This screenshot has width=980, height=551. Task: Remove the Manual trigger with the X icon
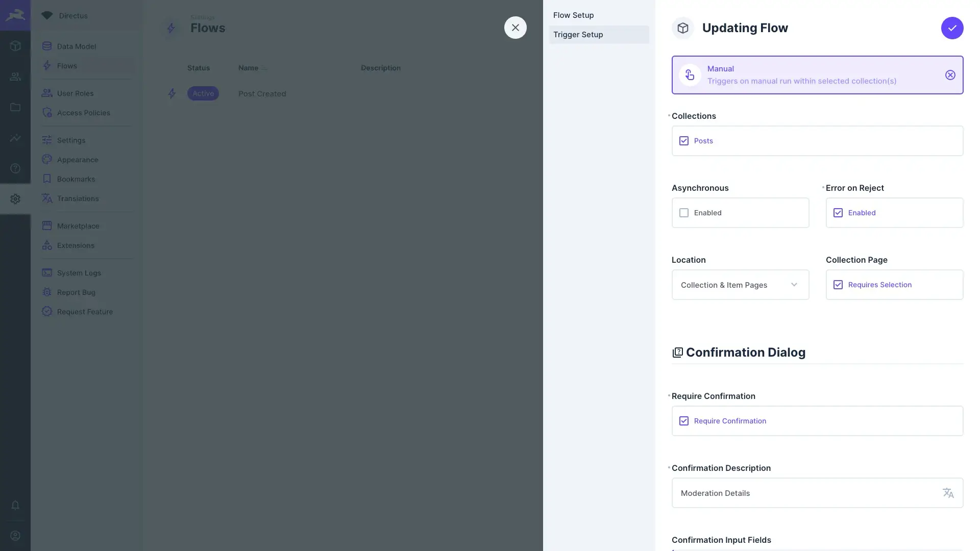pos(950,75)
